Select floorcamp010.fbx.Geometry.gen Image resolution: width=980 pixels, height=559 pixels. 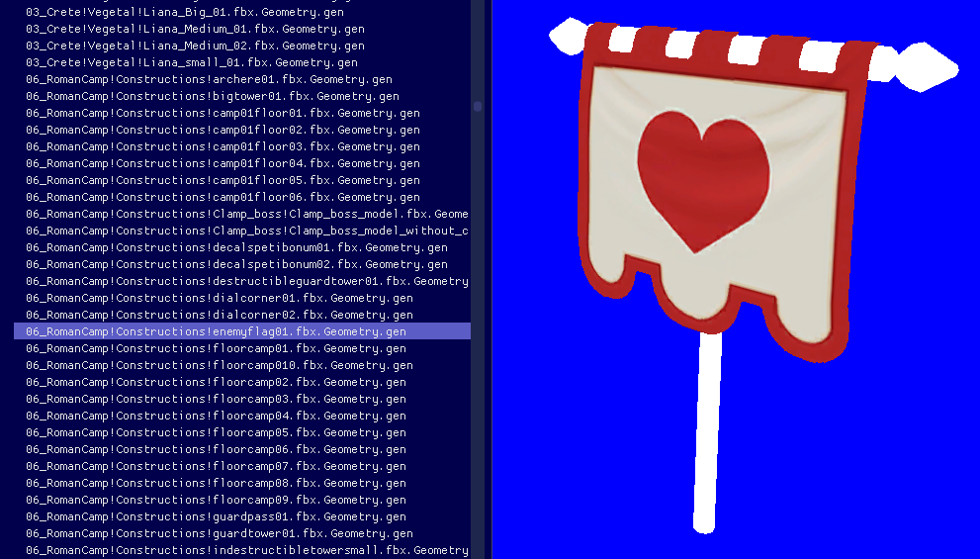pyautogui.click(x=242, y=366)
